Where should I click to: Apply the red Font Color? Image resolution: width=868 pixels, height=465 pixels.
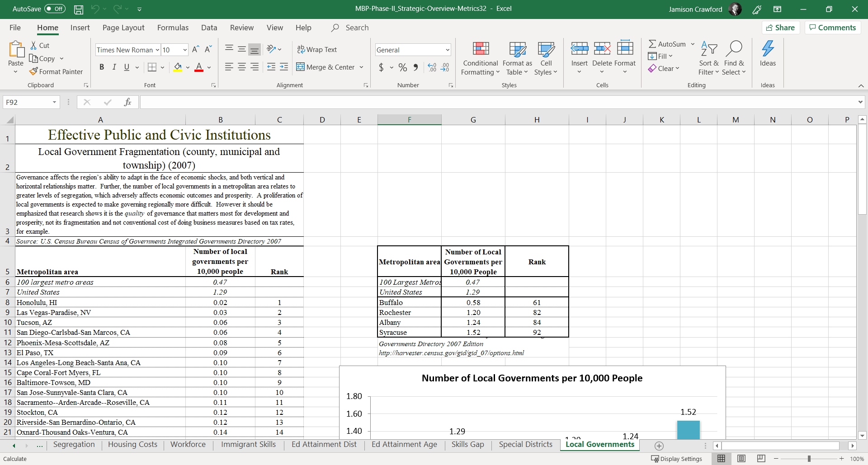point(198,67)
